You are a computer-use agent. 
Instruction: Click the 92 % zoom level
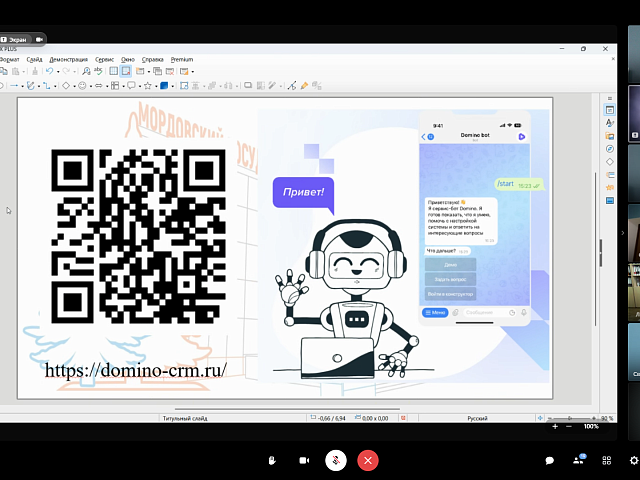point(607,418)
